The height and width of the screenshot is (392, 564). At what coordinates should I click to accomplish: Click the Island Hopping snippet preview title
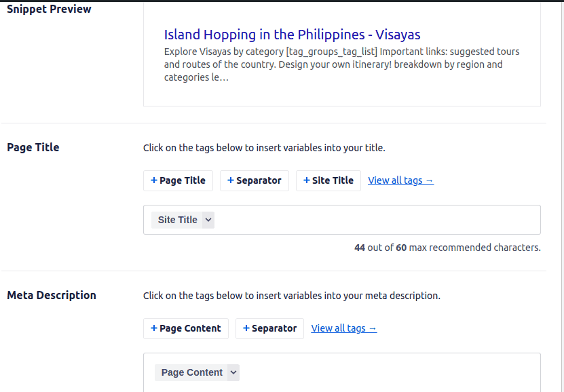click(x=293, y=35)
